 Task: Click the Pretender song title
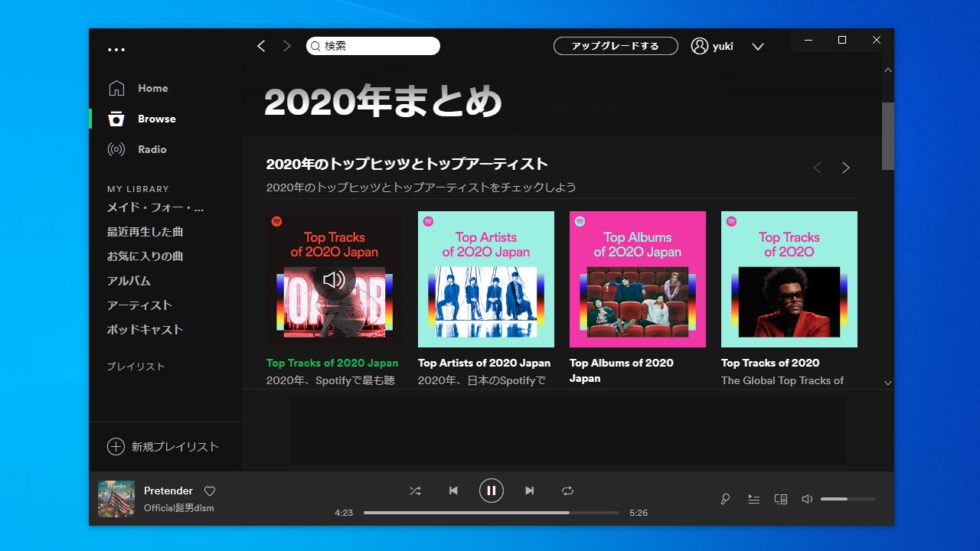[x=168, y=491]
